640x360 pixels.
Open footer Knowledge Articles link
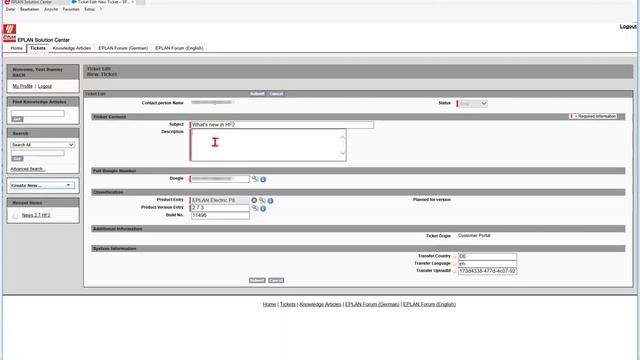320,304
